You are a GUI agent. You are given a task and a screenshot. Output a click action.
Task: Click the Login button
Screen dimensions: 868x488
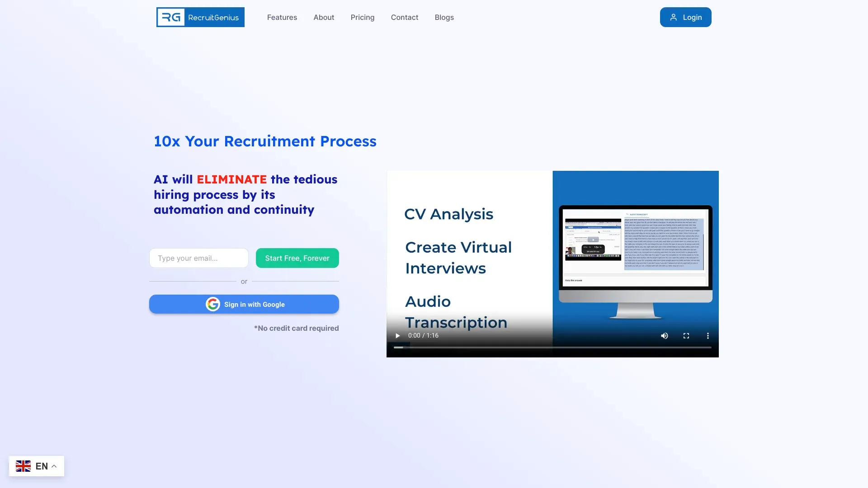[686, 17]
